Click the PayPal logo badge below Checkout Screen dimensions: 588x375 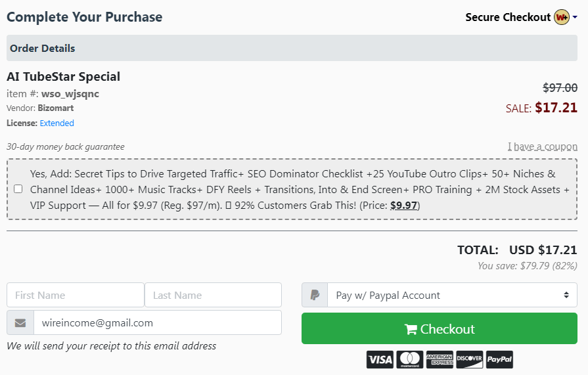(x=499, y=360)
